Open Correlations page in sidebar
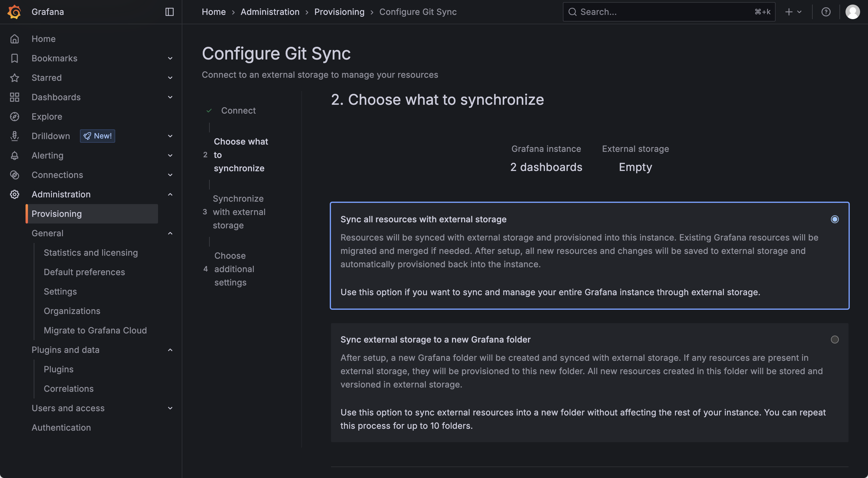 [69, 389]
